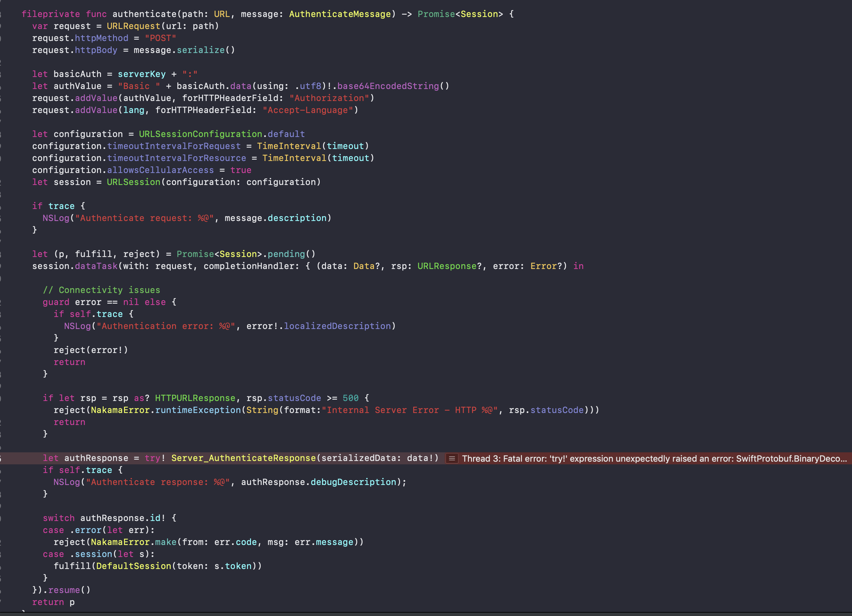
Task: Click the "Authorization" header field string
Action: [x=330, y=98]
